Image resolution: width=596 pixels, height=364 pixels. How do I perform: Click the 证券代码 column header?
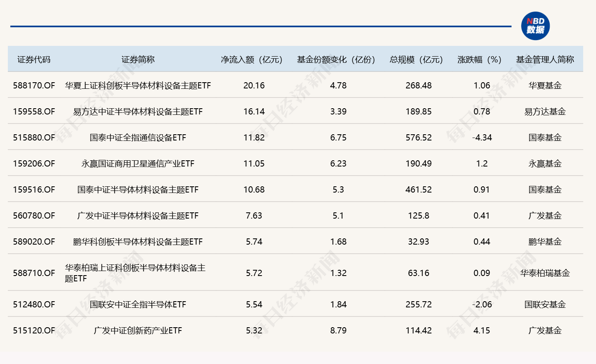coord(34,59)
